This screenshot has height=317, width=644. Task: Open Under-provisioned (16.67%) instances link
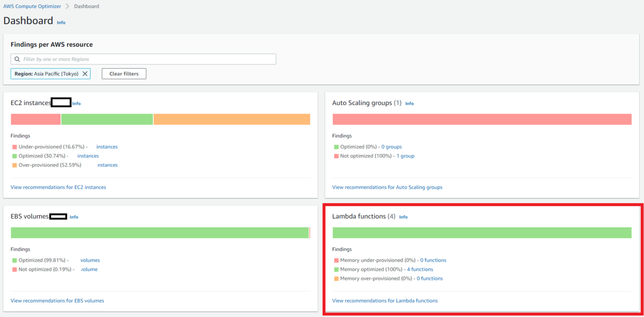107,146
